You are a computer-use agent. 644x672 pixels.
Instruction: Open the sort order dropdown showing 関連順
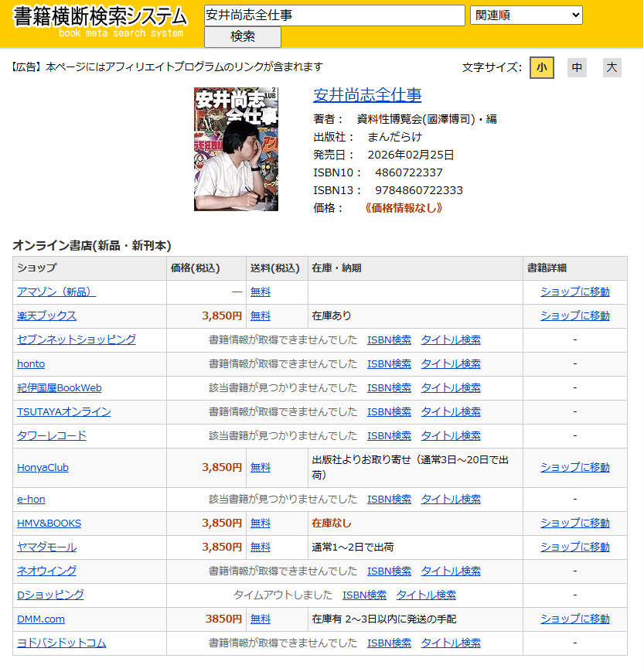tap(525, 15)
